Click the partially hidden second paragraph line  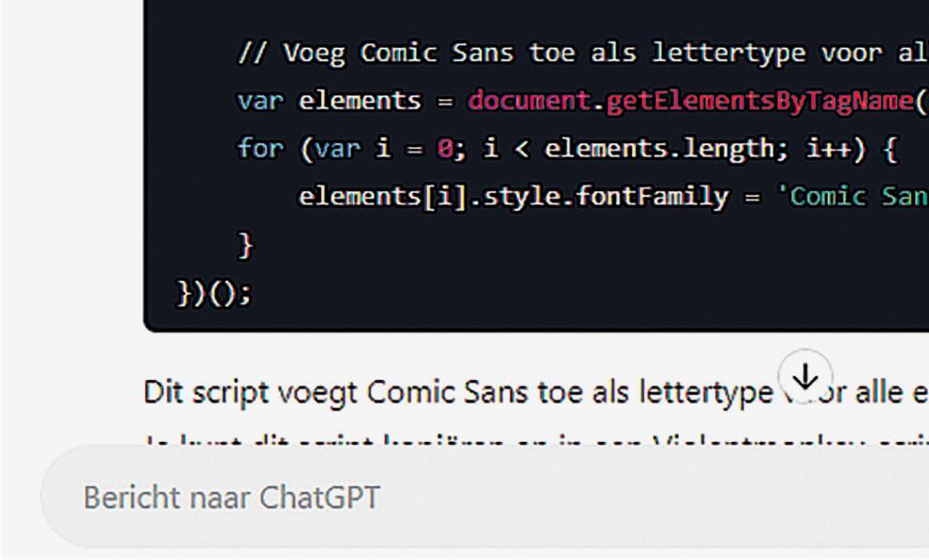(x=537, y=441)
